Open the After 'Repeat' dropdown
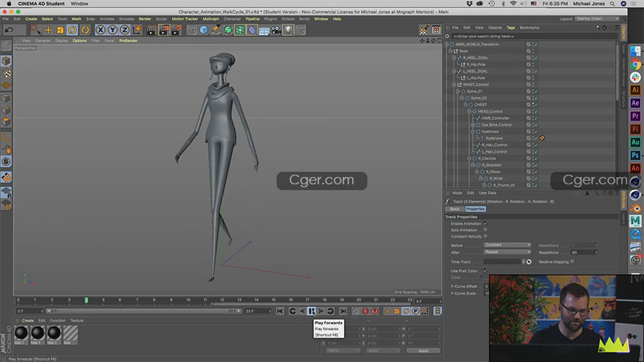Screen dimensions: 644x362 coord(507,252)
